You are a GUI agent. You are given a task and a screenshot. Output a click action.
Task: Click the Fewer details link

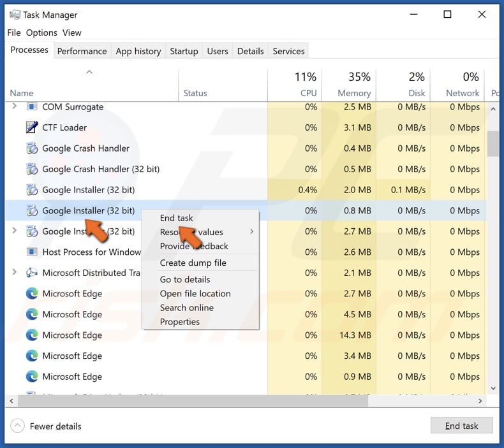click(x=56, y=426)
